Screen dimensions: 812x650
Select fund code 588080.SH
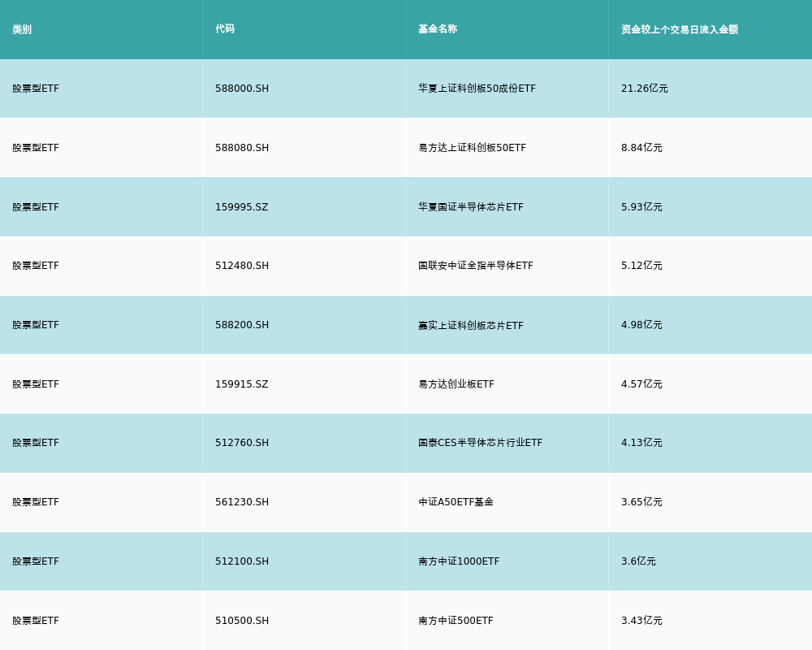(x=242, y=148)
